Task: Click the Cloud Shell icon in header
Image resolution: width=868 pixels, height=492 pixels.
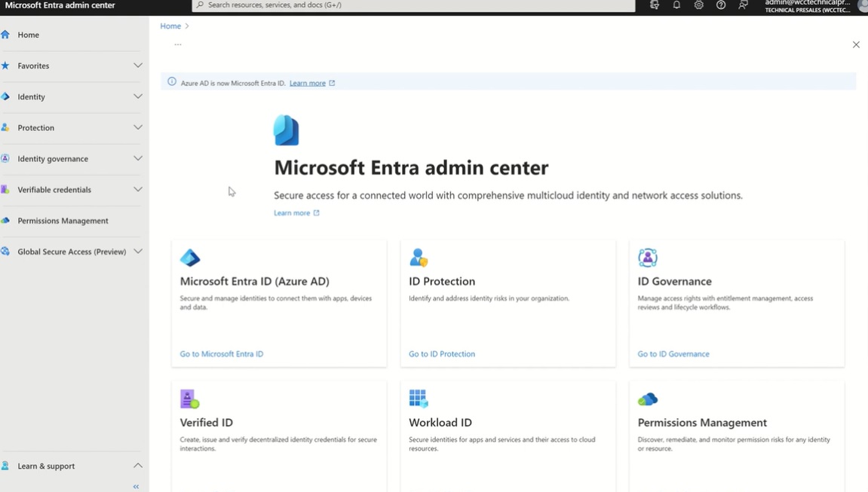Action: [x=654, y=5]
